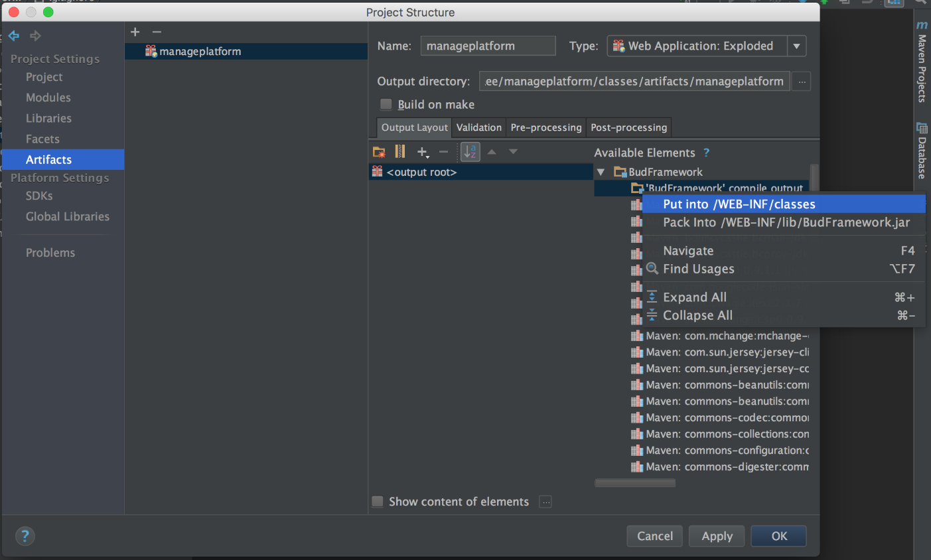The image size is (931, 560).
Task: Add a new artifact with plus icon
Action: 135,32
